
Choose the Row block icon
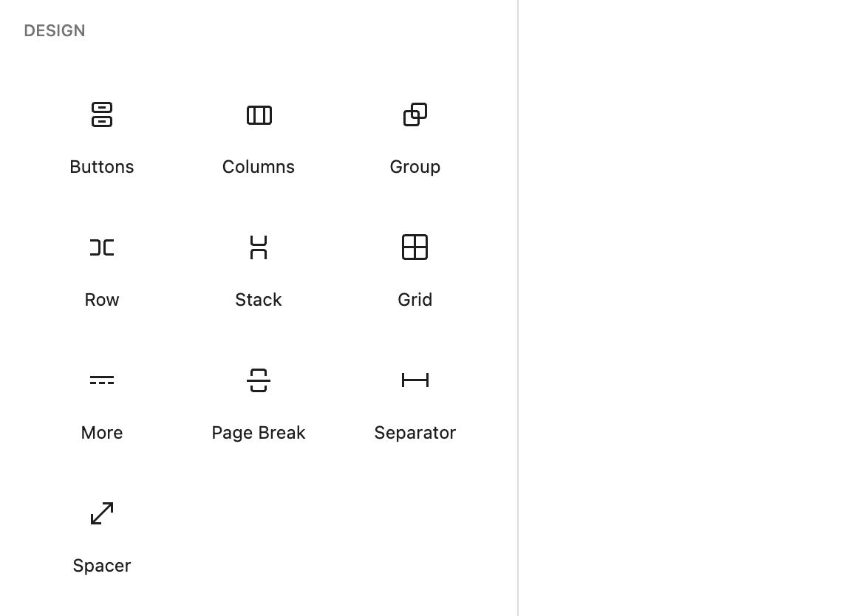[x=102, y=247]
